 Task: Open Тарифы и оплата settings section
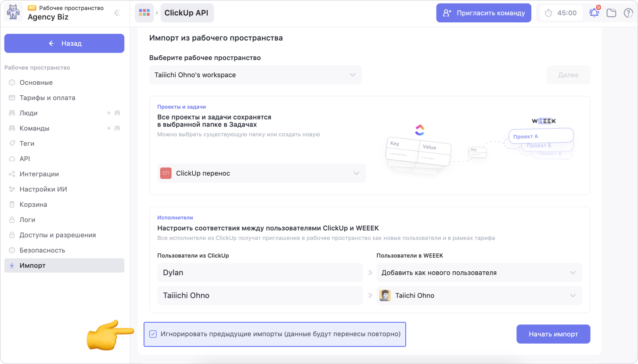point(47,97)
